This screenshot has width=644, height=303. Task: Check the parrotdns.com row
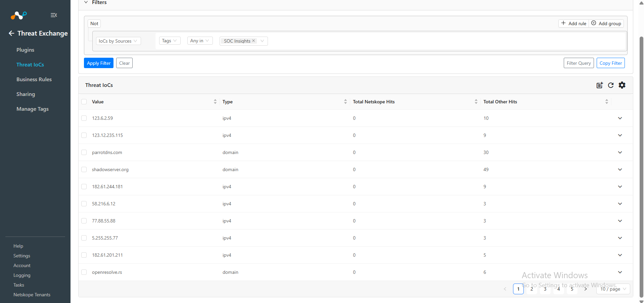click(x=84, y=152)
